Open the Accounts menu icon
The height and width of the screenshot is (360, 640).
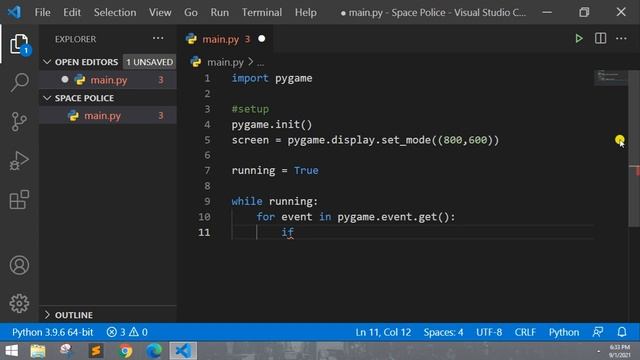click(19, 265)
